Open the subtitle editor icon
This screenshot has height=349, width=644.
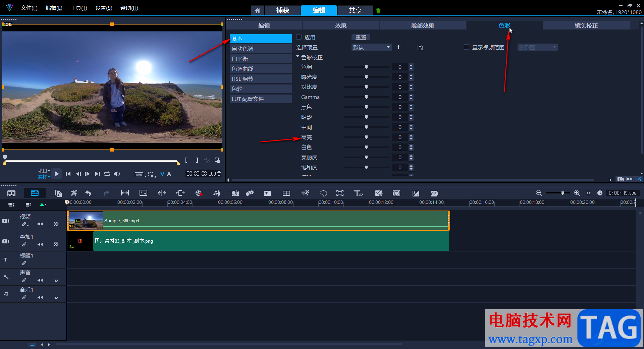point(268,193)
